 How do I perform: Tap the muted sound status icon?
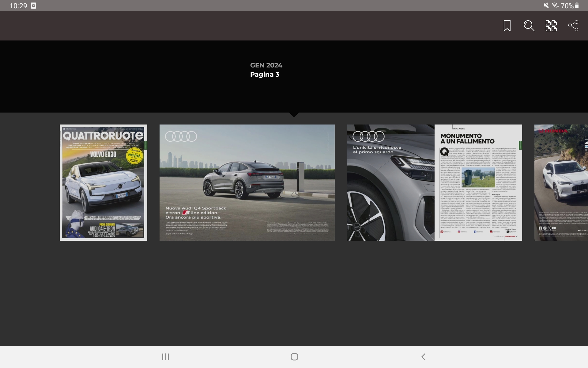pos(546,6)
